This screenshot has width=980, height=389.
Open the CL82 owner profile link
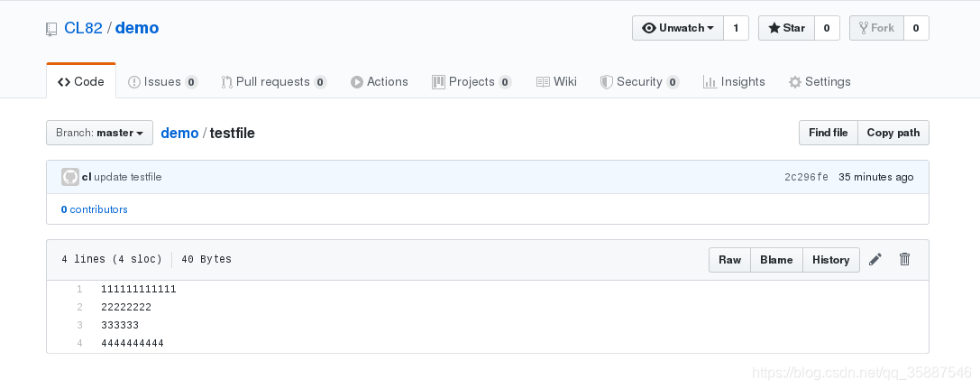point(83,28)
